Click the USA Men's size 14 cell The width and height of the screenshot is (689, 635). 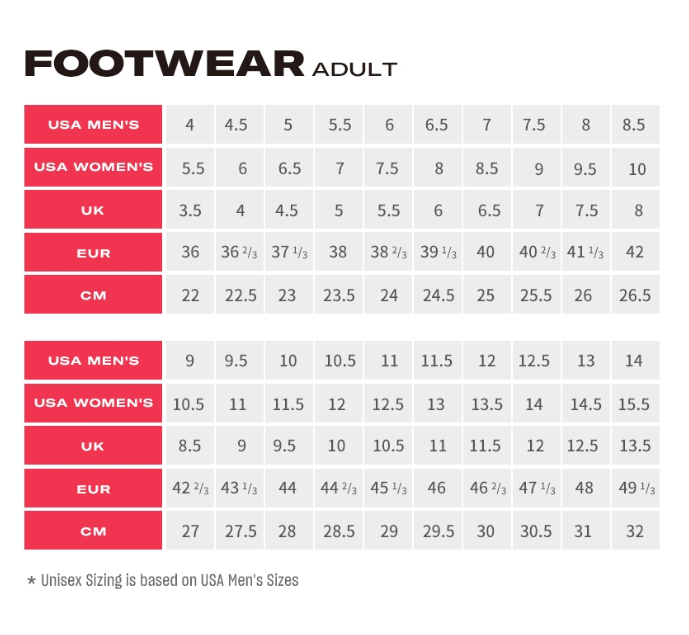(x=635, y=360)
